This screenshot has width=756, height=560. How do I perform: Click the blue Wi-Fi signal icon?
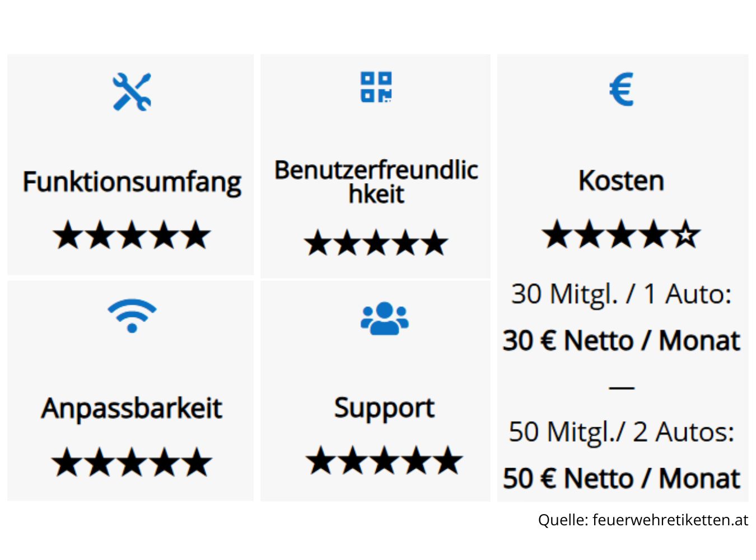point(132,316)
